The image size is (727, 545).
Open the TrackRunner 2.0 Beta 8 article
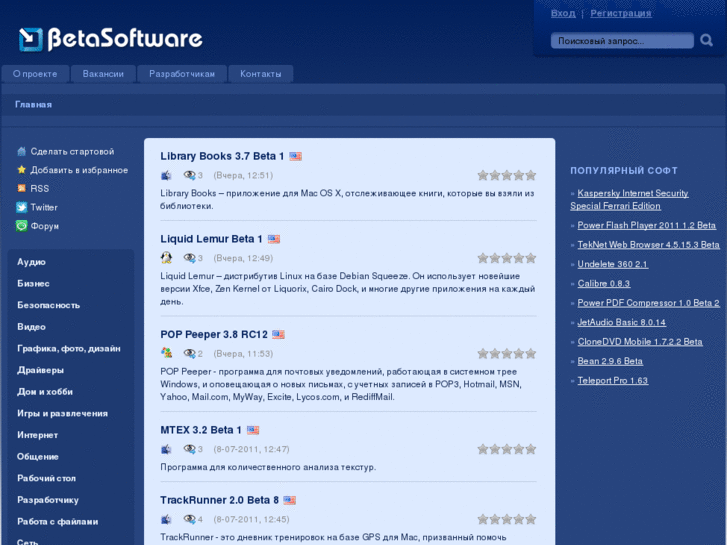[219, 500]
